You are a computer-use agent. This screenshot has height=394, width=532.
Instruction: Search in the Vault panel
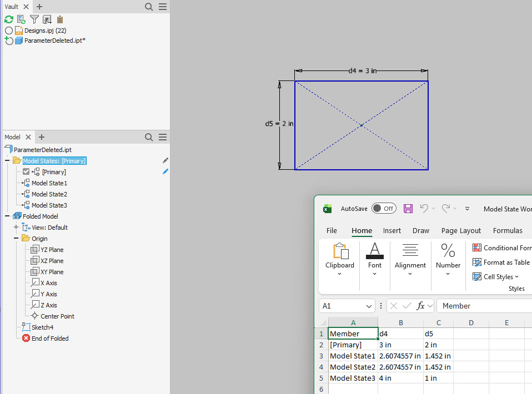tap(149, 7)
